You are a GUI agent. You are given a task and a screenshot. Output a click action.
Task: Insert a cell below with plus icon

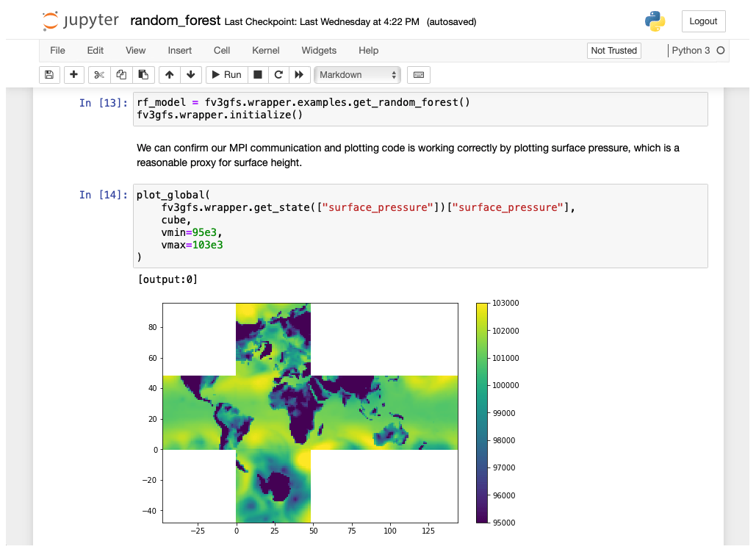(74, 74)
